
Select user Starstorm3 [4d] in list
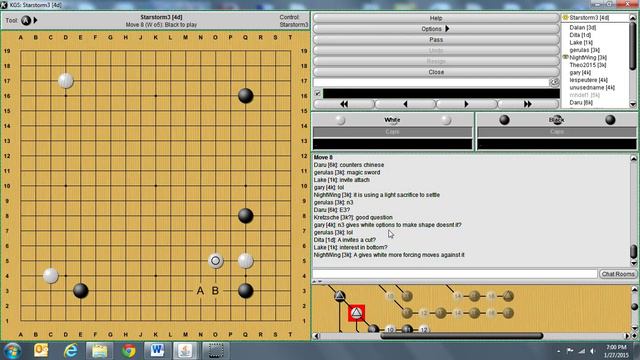click(x=589, y=18)
